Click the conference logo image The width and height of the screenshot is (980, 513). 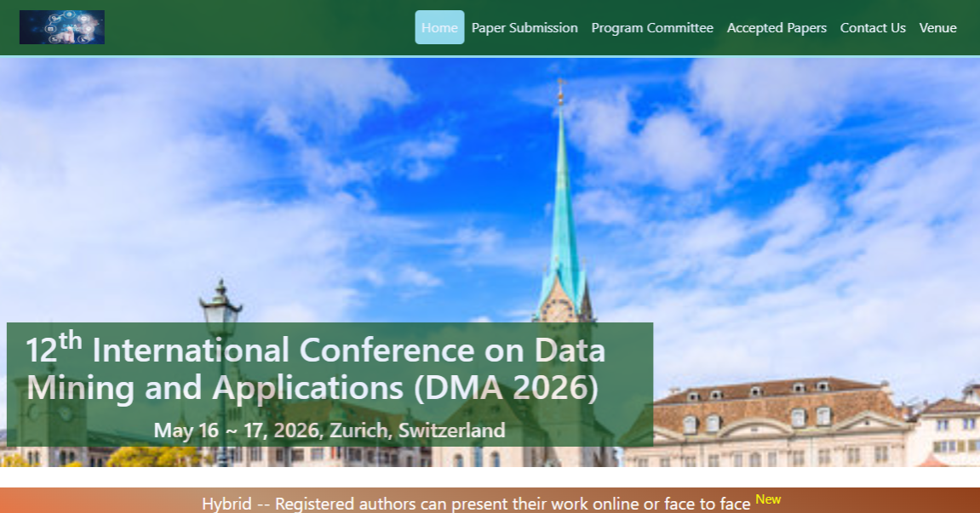coord(62,27)
